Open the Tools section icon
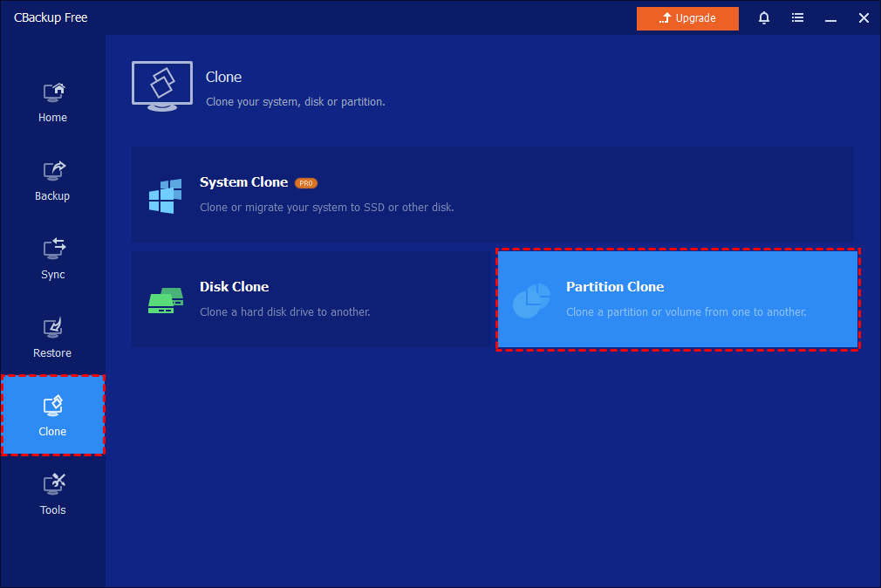The width and height of the screenshot is (881, 588). 52,485
